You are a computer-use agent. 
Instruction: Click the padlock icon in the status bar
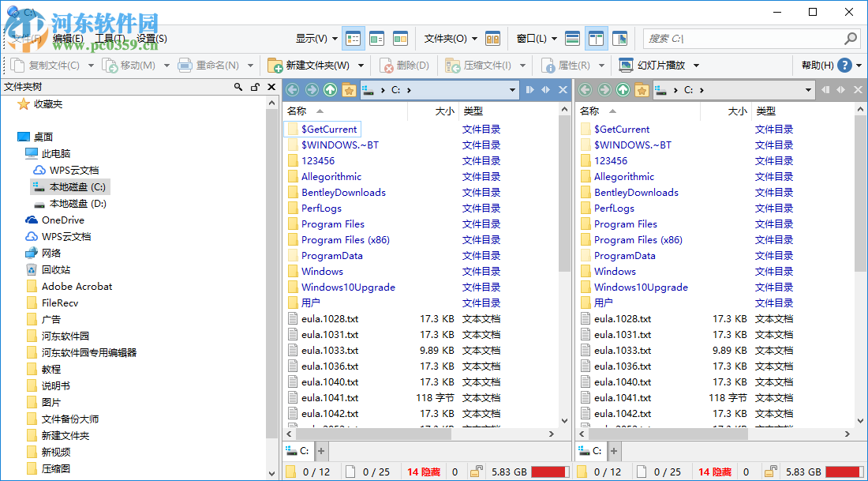tap(476, 470)
